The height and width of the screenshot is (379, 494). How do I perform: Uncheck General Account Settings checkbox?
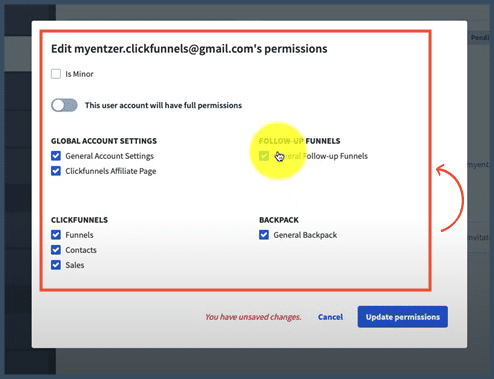(56, 156)
